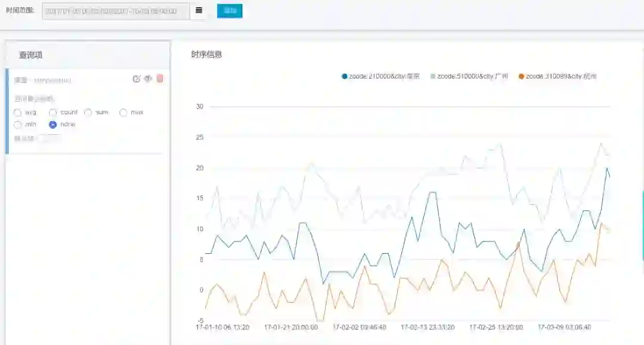Viewport: 644px width, 345px height.
Task: Click the y-axis value 30
Action: (x=200, y=107)
